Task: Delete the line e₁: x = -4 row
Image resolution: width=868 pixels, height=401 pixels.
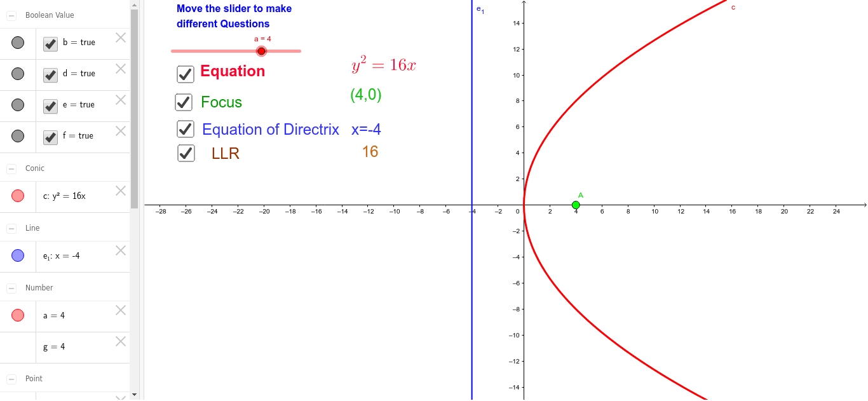Action: (121, 250)
